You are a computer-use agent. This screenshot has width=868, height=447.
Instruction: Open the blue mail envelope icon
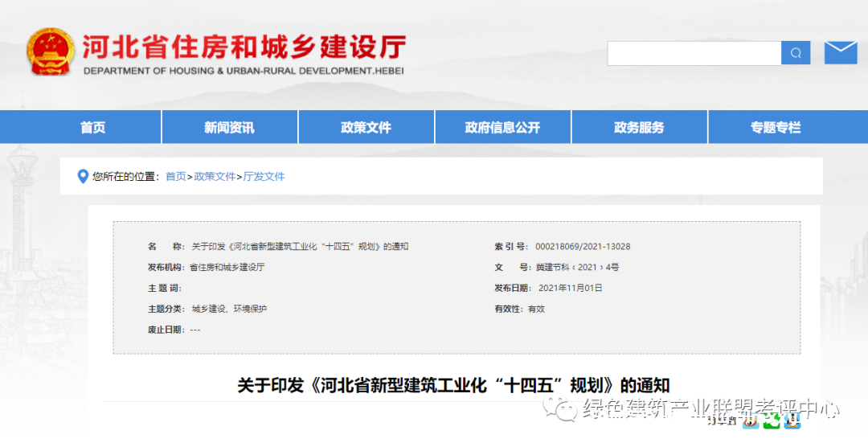coord(841,53)
